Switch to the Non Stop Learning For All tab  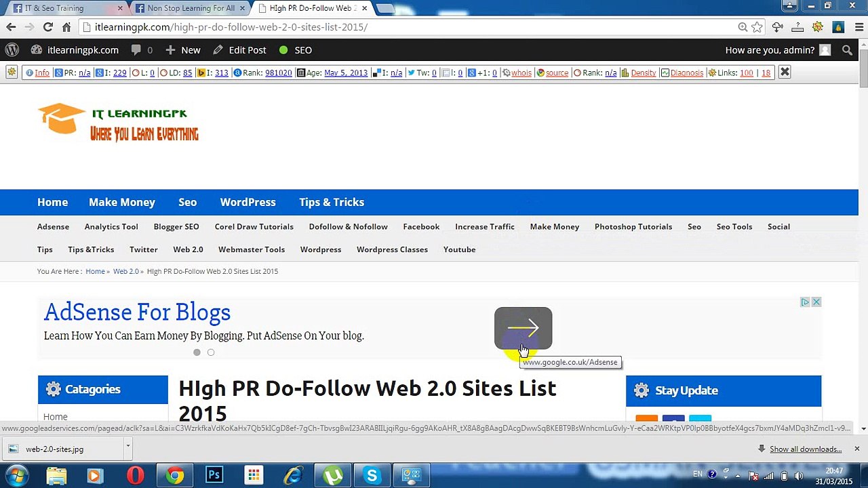tap(190, 8)
